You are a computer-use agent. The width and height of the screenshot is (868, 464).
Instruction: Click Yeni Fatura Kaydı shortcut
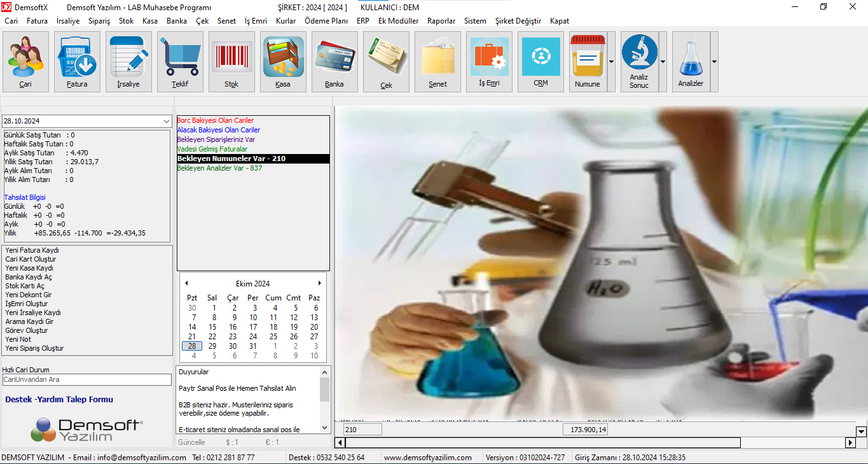point(32,250)
